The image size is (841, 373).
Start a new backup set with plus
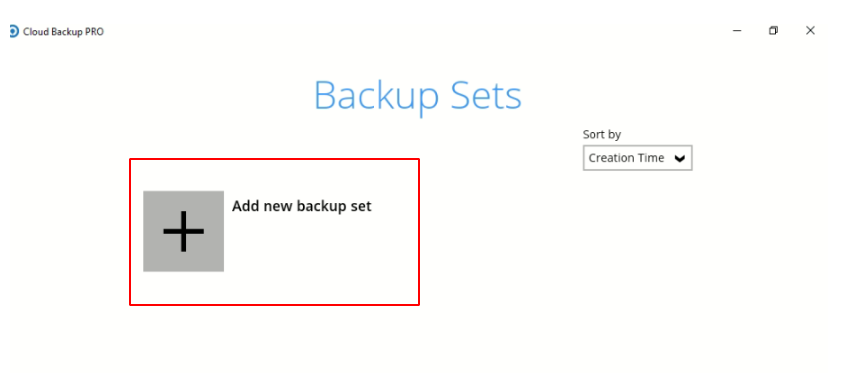click(x=183, y=231)
